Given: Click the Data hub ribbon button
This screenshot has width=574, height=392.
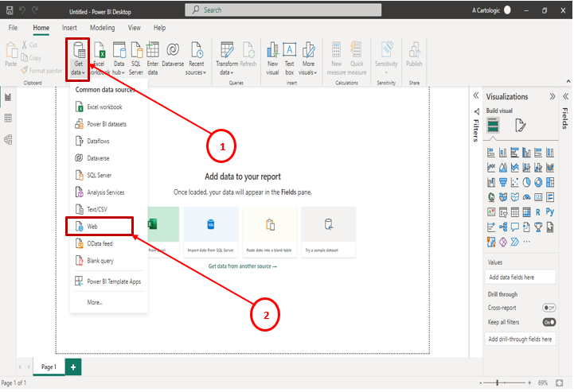Looking at the screenshot, I should [x=119, y=59].
